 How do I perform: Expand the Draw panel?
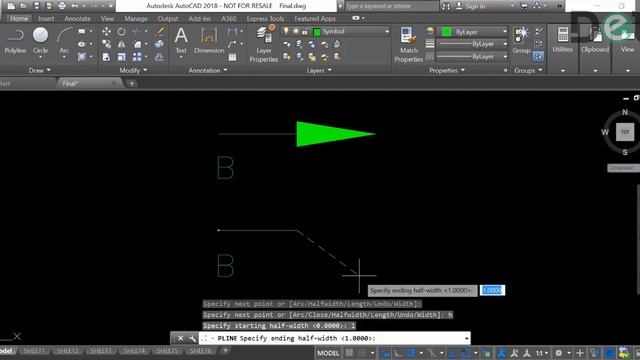(x=40, y=70)
